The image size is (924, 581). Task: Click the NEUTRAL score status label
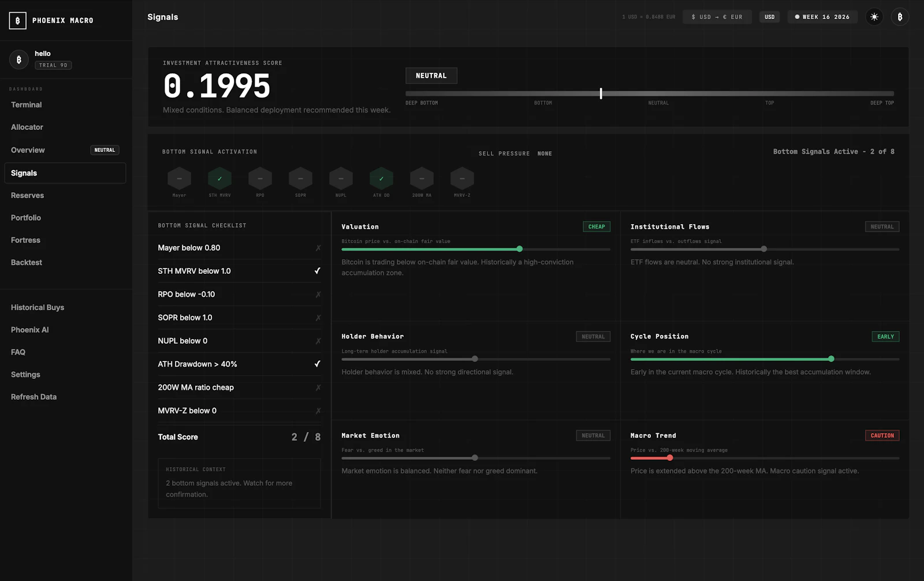click(x=431, y=76)
